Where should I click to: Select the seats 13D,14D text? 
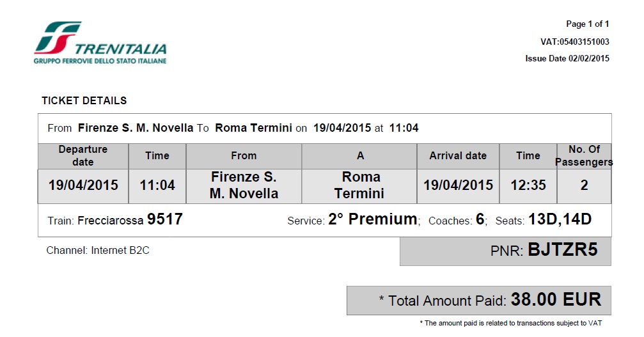pyautogui.click(x=560, y=219)
